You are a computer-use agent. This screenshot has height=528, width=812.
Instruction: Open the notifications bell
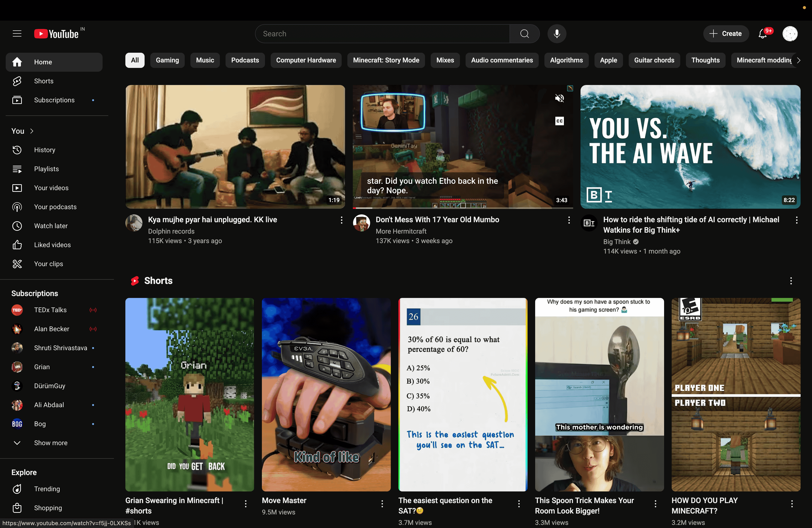coord(763,33)
